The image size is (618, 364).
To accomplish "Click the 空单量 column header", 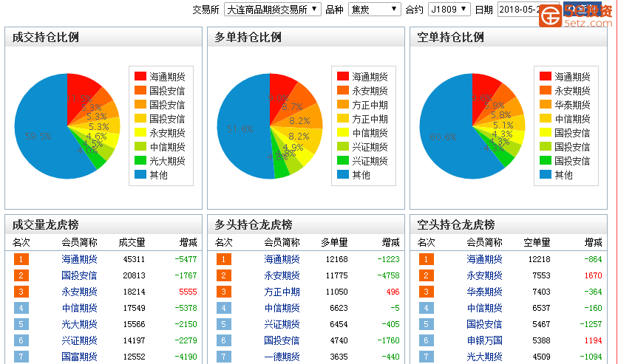I will tap(537, 242).
